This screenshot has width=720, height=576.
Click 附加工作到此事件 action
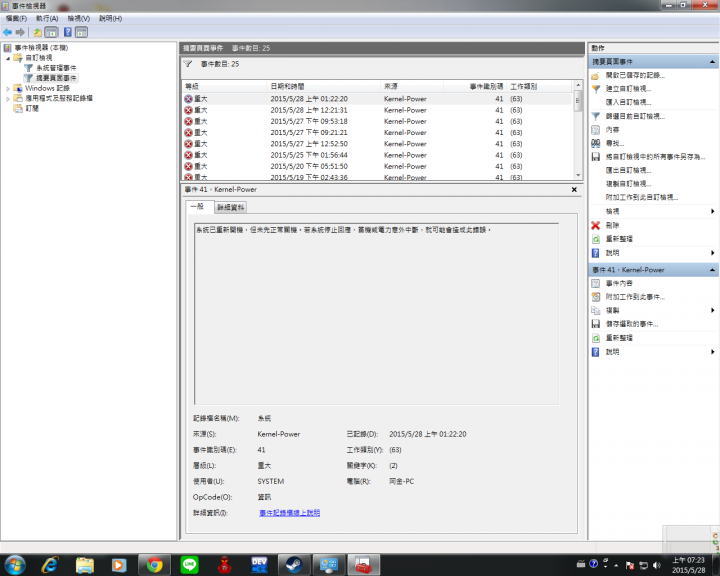point(635,297)
